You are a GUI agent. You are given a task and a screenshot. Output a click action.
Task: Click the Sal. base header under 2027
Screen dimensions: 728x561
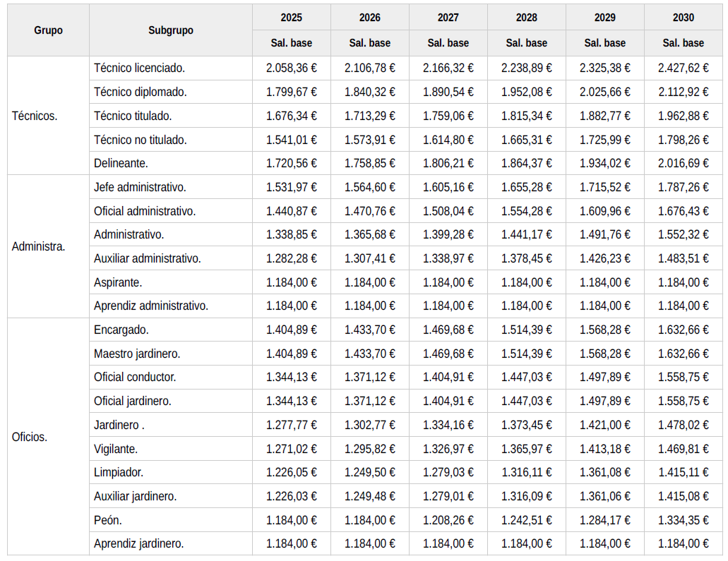[x=448, y=43]
